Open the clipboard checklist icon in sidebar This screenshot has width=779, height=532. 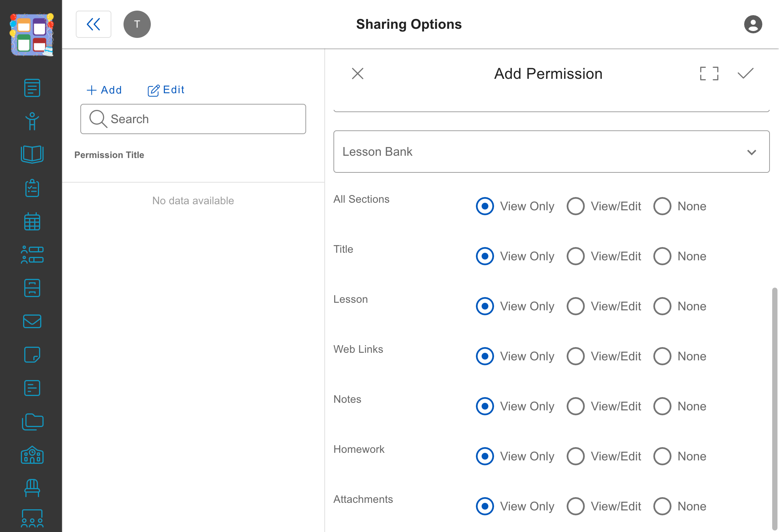(x=32, y=188)
